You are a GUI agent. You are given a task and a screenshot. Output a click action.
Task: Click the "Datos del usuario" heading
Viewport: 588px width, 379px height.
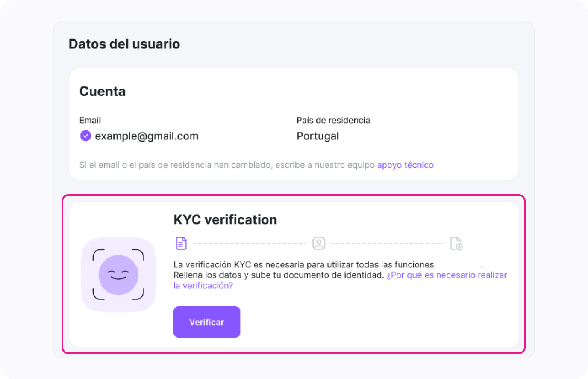click(x=124, y=44)
